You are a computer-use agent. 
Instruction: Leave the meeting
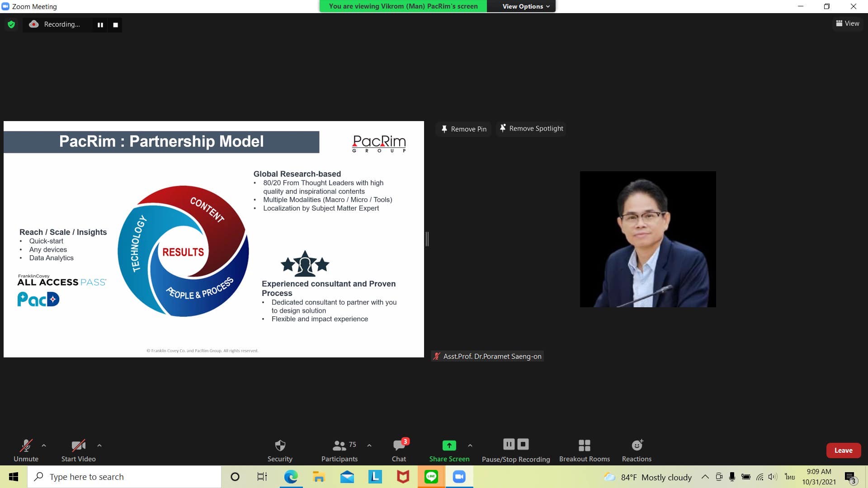(x=843, y=450)
